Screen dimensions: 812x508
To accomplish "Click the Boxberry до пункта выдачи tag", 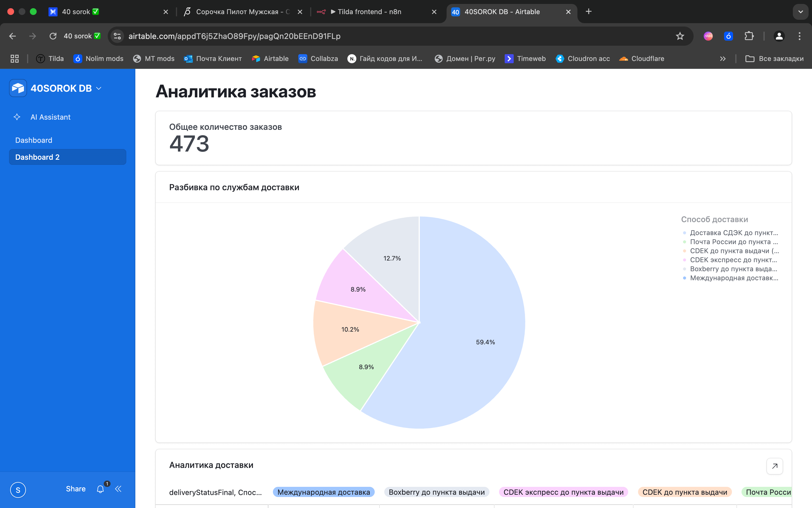I will (436, 492).
